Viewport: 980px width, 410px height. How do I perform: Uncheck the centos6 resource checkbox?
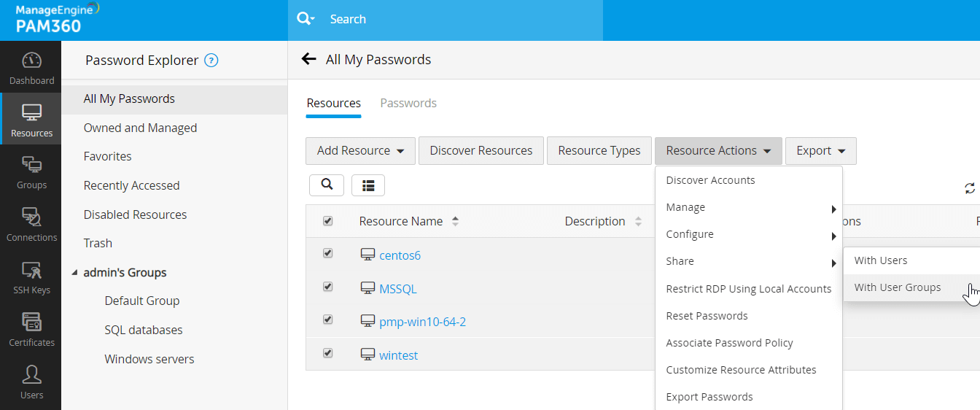(327, 253)
